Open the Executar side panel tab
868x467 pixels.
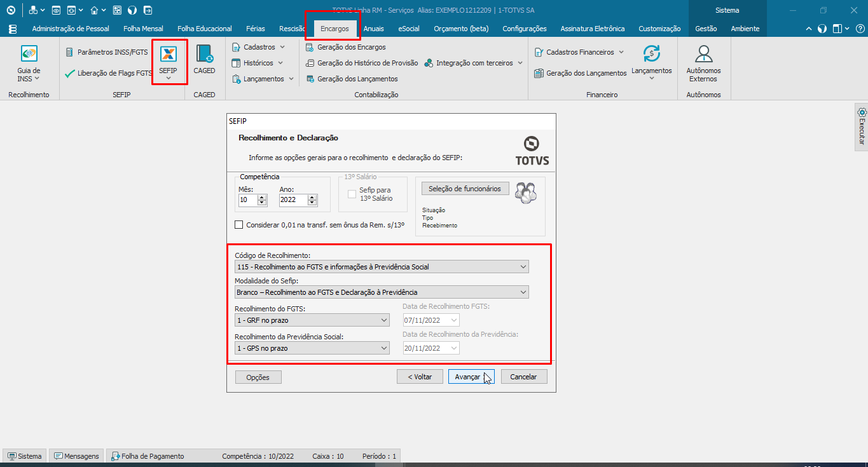[x=862, y=127]
